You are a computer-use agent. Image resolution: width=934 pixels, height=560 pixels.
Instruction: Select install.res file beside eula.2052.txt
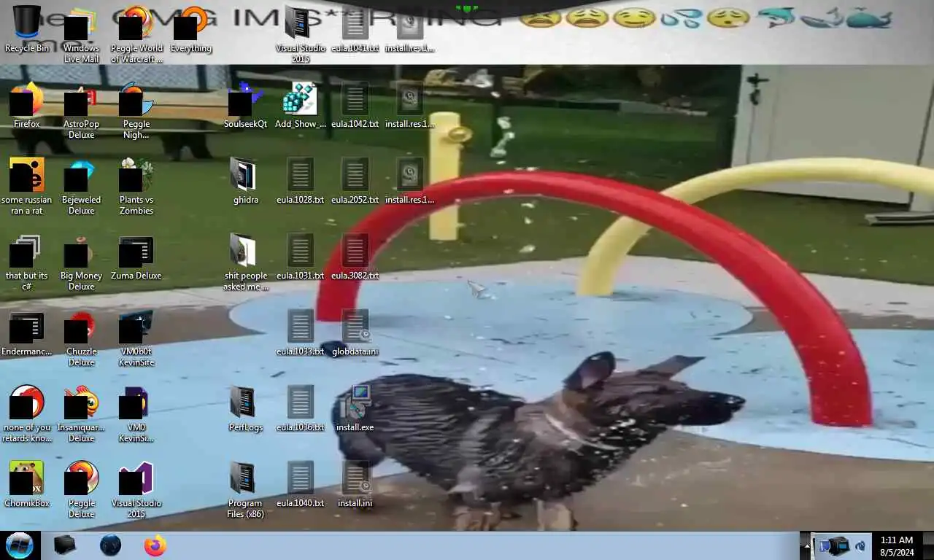point(409,181)
